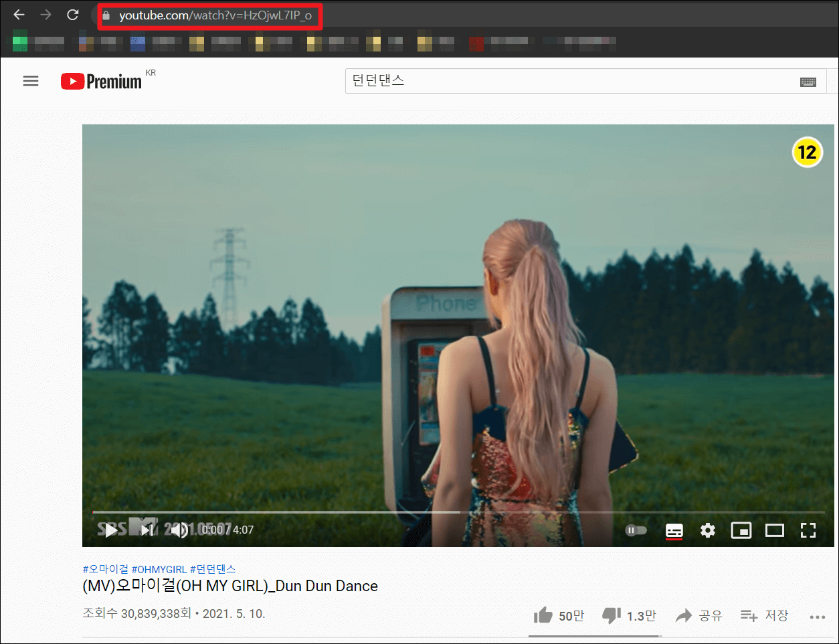Mute the video volume
The image size is (839, 644).
[179, 530]
